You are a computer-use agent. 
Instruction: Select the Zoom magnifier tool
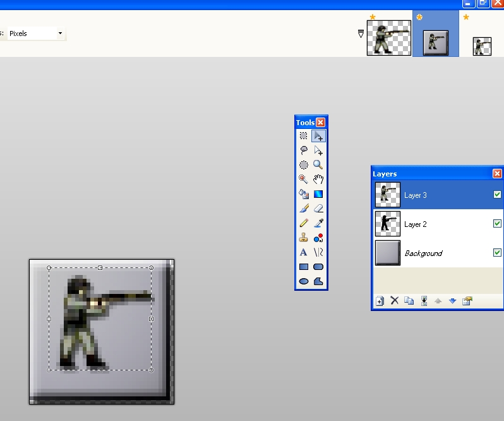[x=318, y=164]
